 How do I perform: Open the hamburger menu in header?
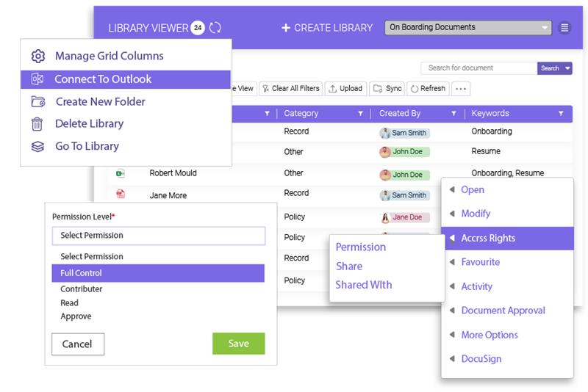(564, 28)
